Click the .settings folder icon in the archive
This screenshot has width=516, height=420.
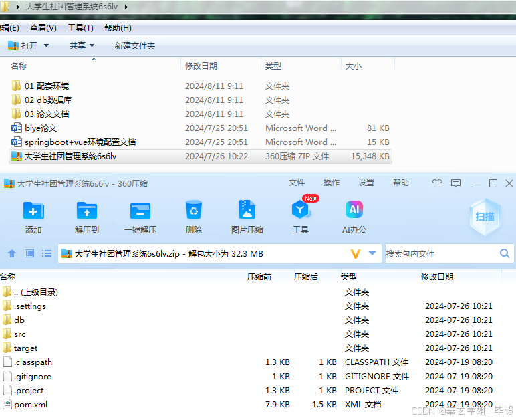coord(7,306)
